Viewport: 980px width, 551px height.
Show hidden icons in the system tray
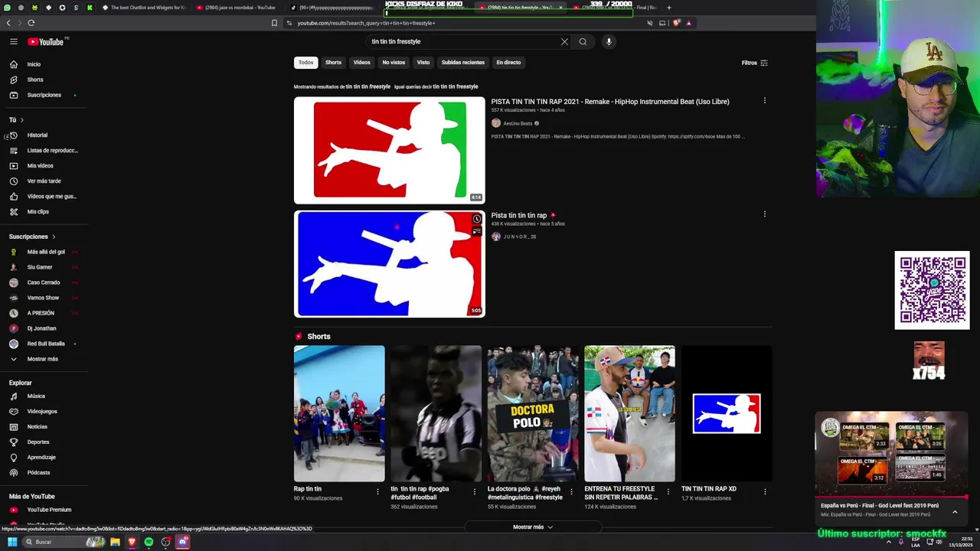(x=889, y=542)
